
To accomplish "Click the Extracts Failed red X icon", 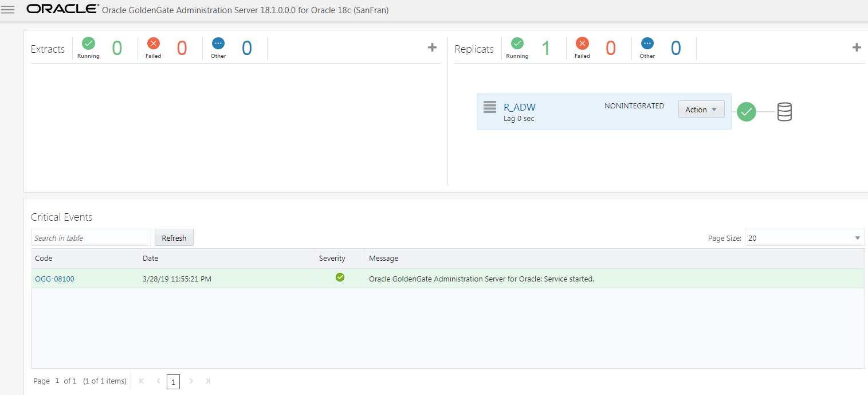I will (154, 44).
